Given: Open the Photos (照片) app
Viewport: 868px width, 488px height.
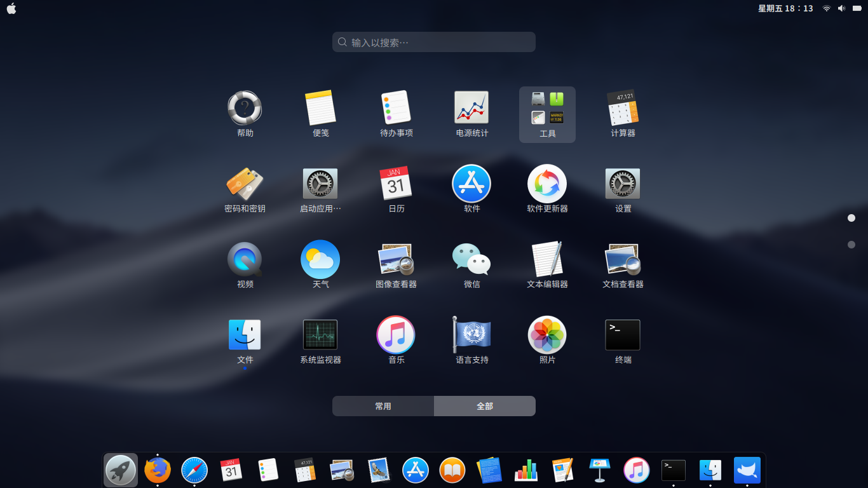Looking at the screenshot, I should point(546,335).
